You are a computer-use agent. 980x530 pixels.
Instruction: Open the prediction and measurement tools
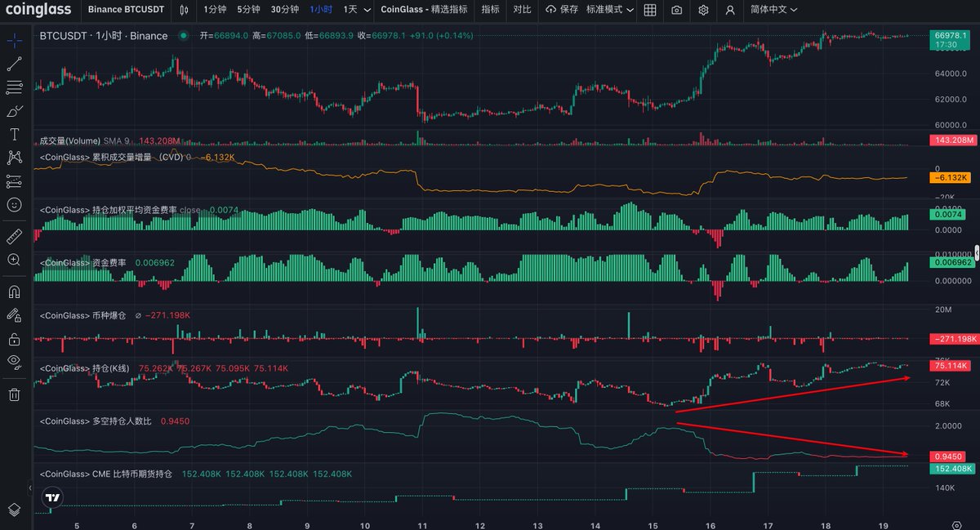(x=14, y=181)
